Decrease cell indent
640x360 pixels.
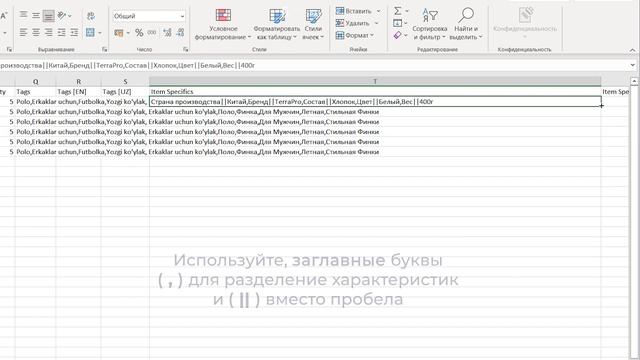point(62,32)
